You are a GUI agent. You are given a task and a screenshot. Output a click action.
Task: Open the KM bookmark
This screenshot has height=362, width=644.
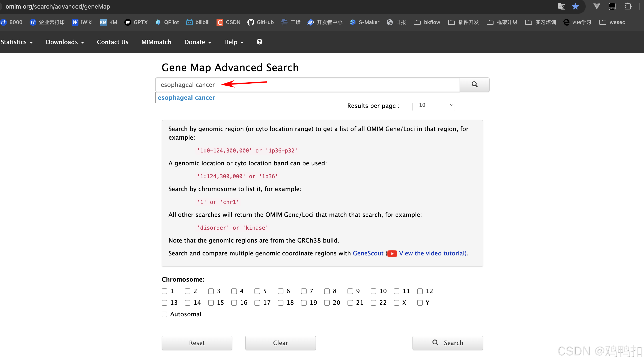[x=108, y=22]
